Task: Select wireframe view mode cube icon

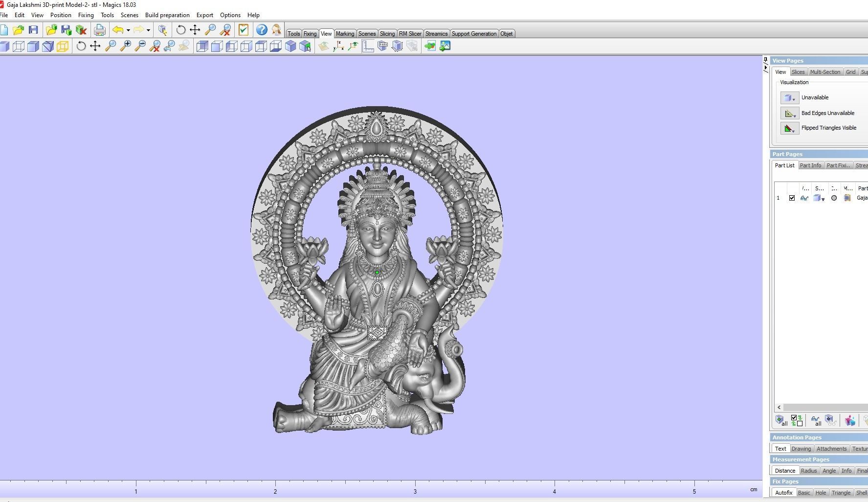Action: (19, 46)
